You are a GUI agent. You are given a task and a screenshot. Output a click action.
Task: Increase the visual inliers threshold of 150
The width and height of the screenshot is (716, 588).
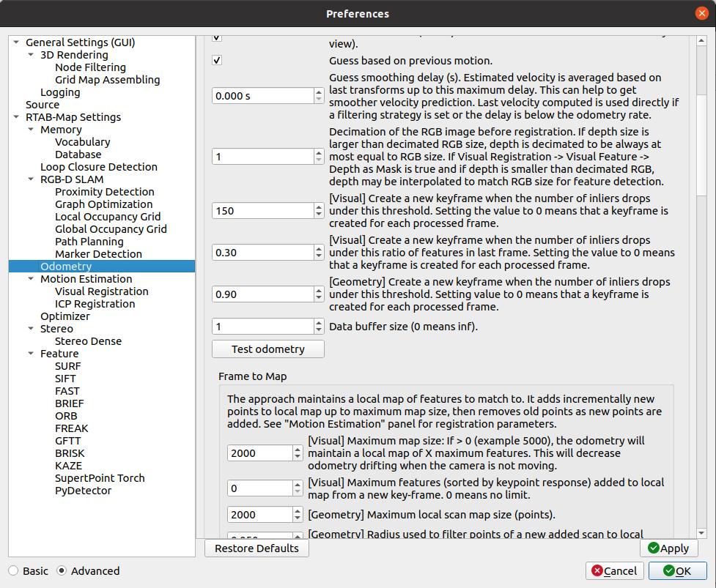coord(319,206)
